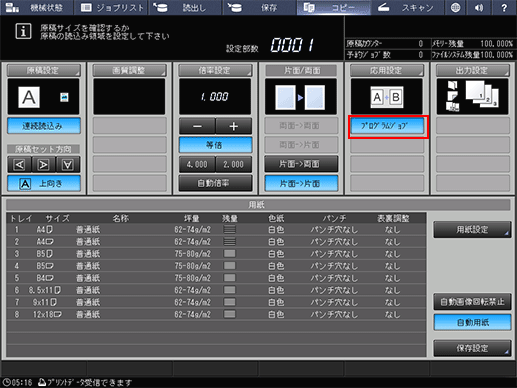The height and width of the screenshot is (388, 517).
Task: Toggle 連続読込み continuous scan
Action: click(x=44, y=126)
